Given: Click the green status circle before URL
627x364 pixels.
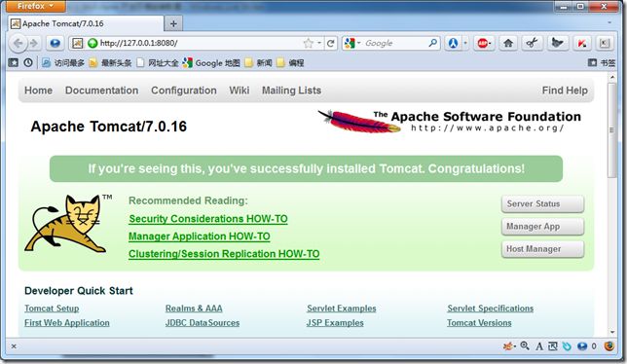Looking at the screenshot, I should click(x=92, y=43).
